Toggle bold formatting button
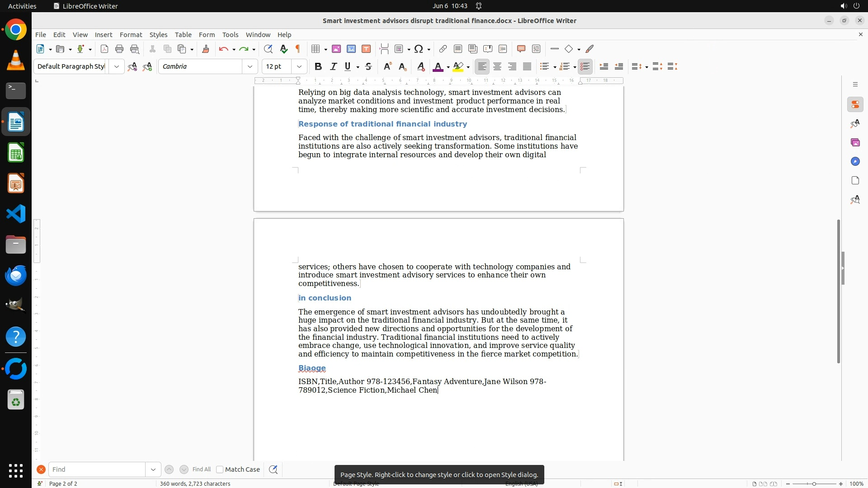 pyautogui.click(x=318, y=67)
